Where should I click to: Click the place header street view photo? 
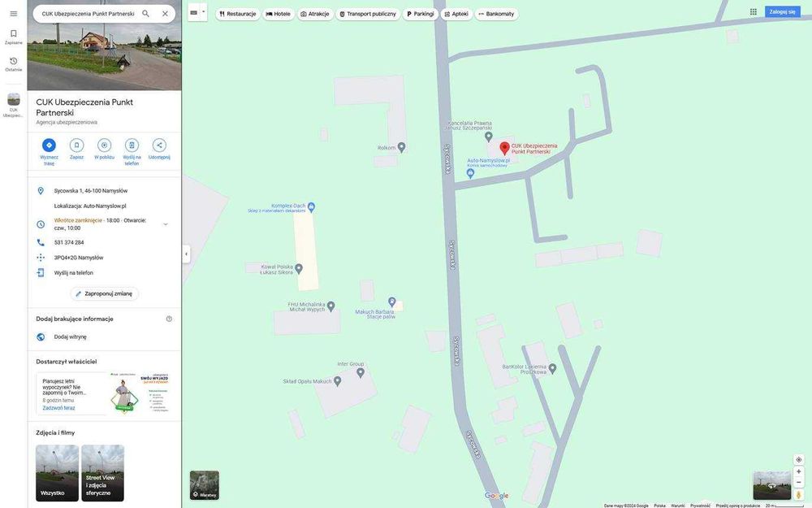point(104,45)
